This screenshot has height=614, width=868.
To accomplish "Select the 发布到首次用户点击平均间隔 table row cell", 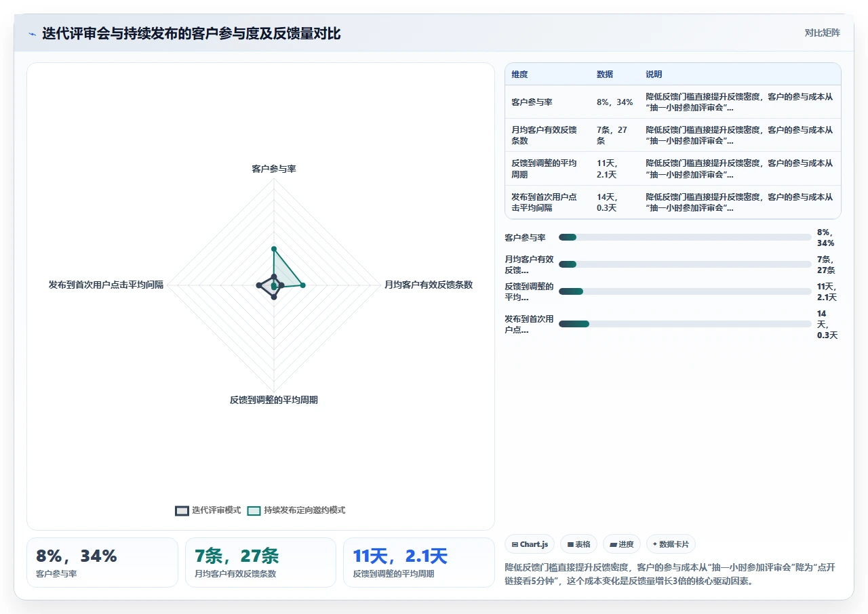I will tap(546, 202).
